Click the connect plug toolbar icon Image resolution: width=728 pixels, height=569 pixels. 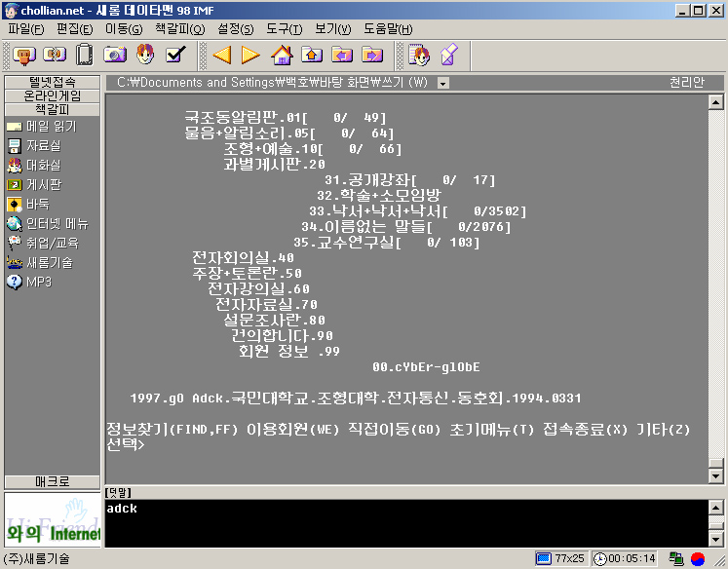(24, 56)
